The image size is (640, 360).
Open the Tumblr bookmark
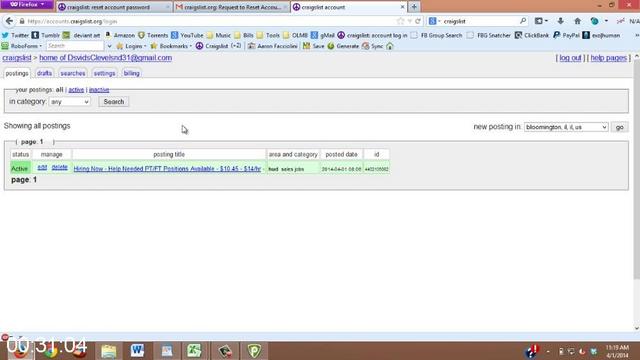(46, 36)
